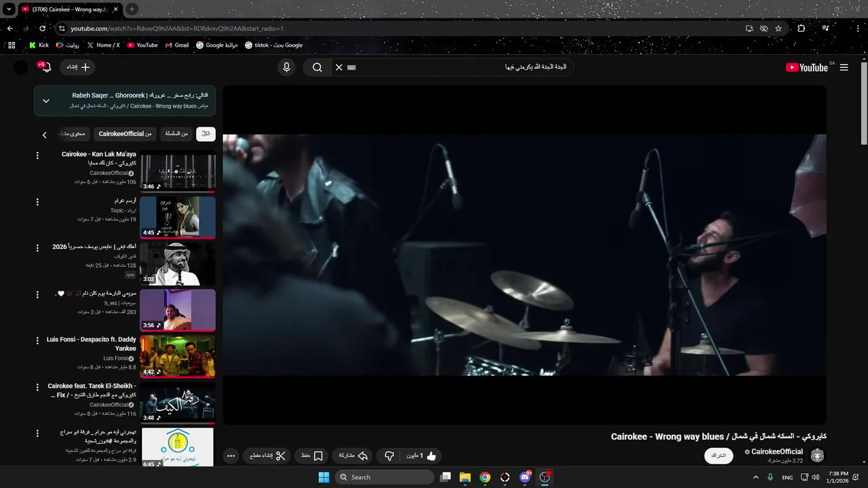This screenshot has height=488, width=868.
Task: Start voice search with the microphone icon
Action: [286, 67]
